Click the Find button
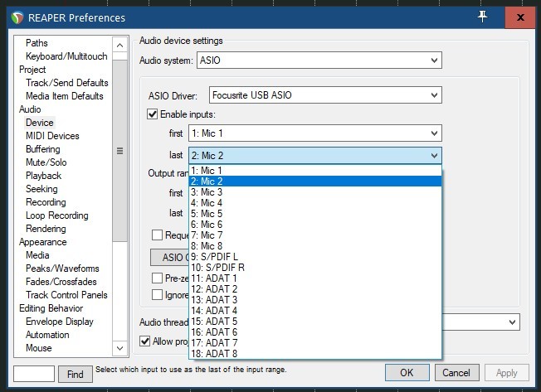The image size is (541, 392). tap(75, 374)
